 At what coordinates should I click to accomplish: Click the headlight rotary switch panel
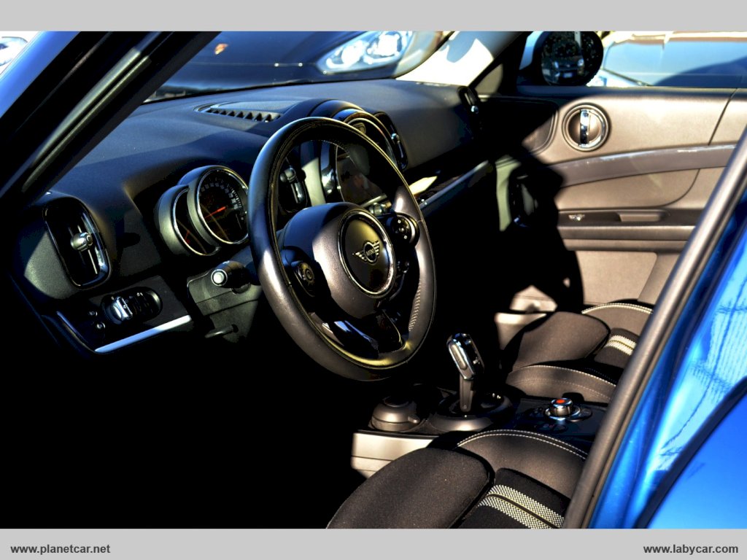point(131,306)
